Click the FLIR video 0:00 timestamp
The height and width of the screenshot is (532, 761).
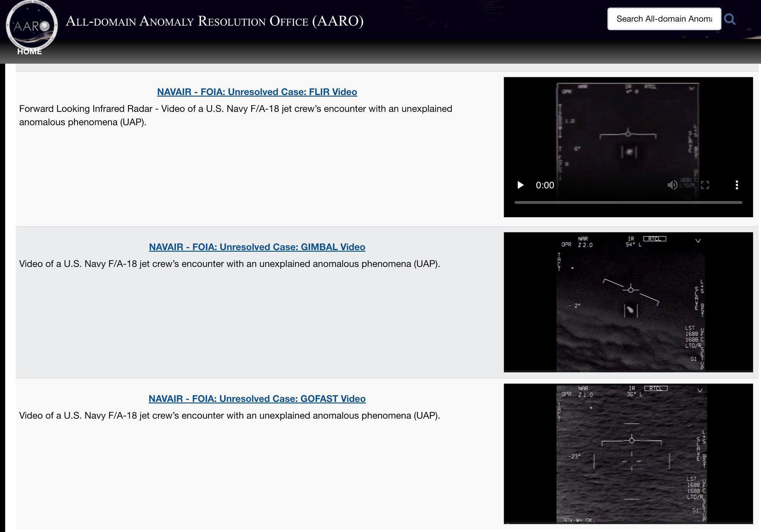pyautogui.click(x=545, y=185)
